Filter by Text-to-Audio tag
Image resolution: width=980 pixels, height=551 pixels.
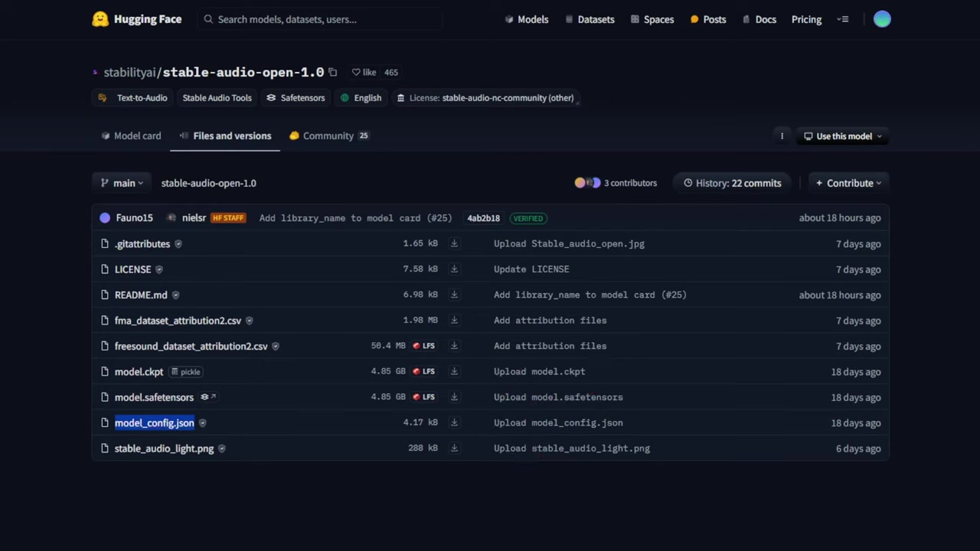click(133, 98)
